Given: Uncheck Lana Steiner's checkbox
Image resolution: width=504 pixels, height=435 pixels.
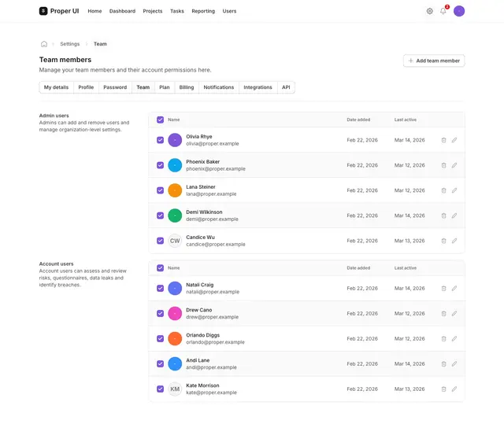Looking at the screenshot, I should coord(160,190).
